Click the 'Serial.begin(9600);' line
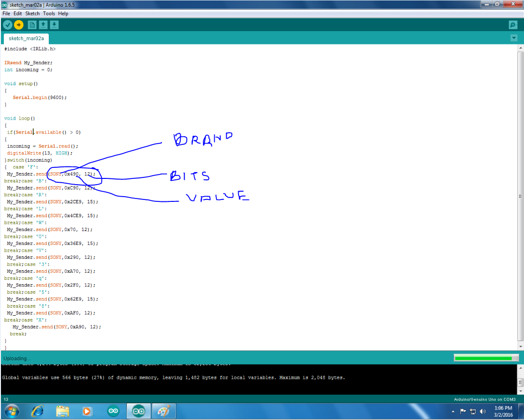Image resolution: width=524 pixels, height=420 pixels. coord(40,98)
